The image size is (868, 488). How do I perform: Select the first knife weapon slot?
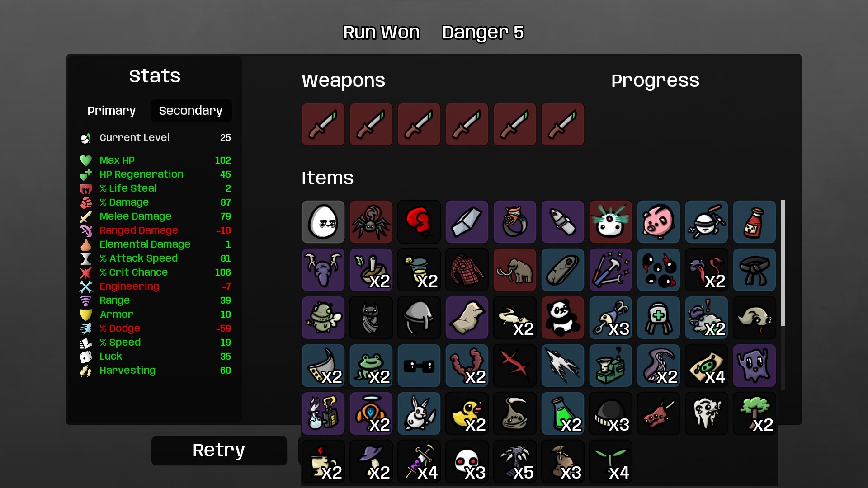click(323, 124)
